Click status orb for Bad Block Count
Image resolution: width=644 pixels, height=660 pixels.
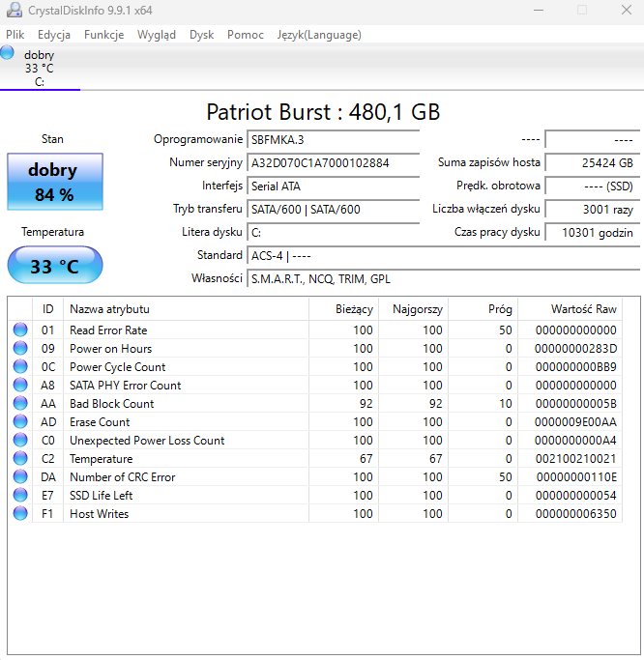pyautogui.click(x=20, y=403)
